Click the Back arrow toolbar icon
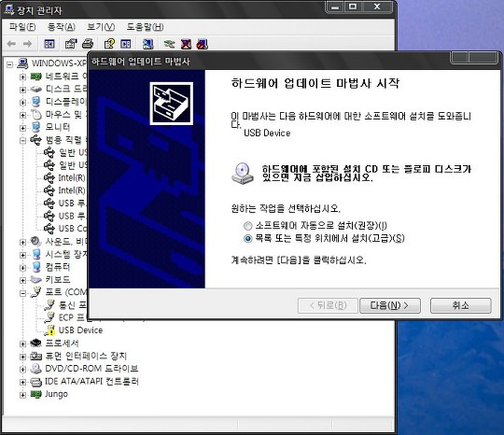The width and height of the screenshot is (504, 435). [x=11, y=44]
